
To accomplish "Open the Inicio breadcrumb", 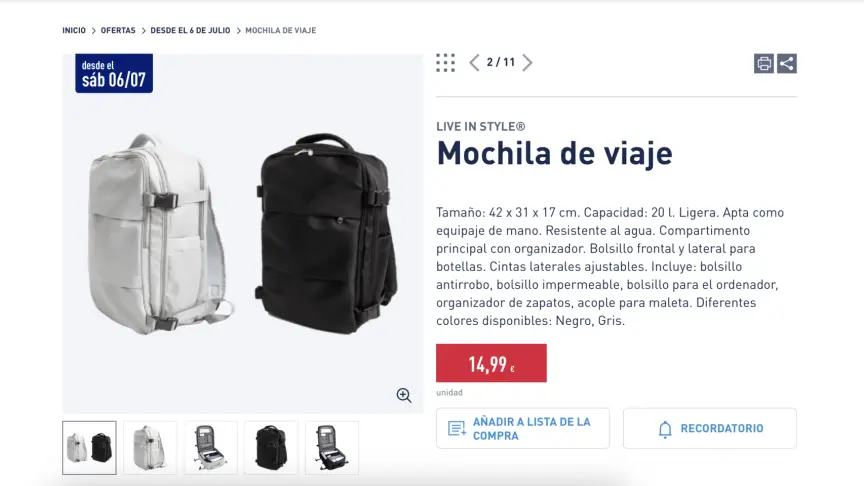I will coord(74,30).
